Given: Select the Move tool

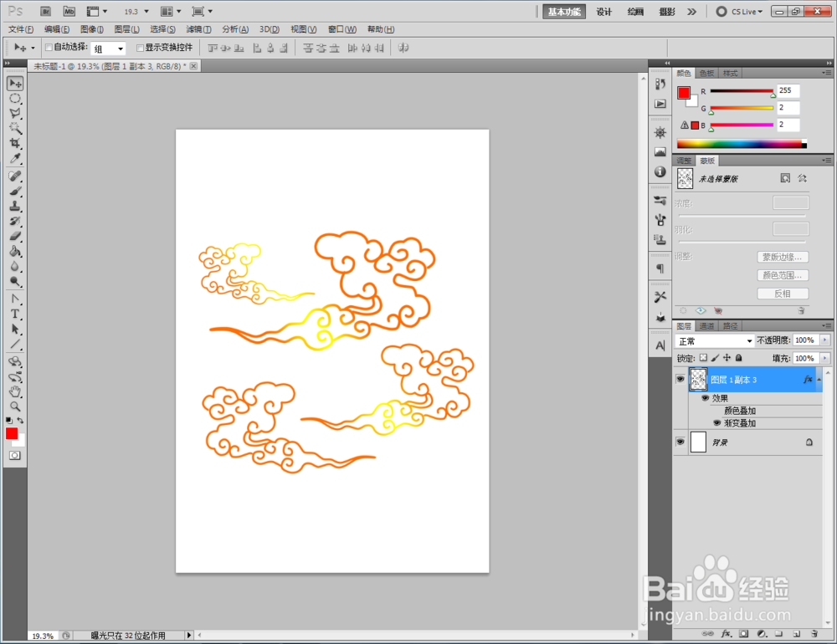Looking at the screenshot, I should [15, 84].
